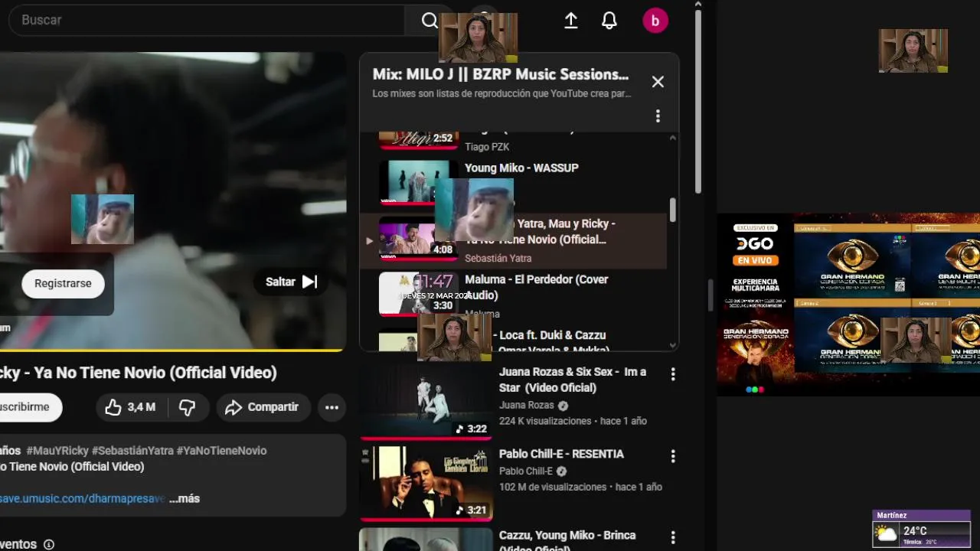Click the video title Ya No Tiene Novio
The height and width of the screenshot is (551, 980).
point(139,373)
